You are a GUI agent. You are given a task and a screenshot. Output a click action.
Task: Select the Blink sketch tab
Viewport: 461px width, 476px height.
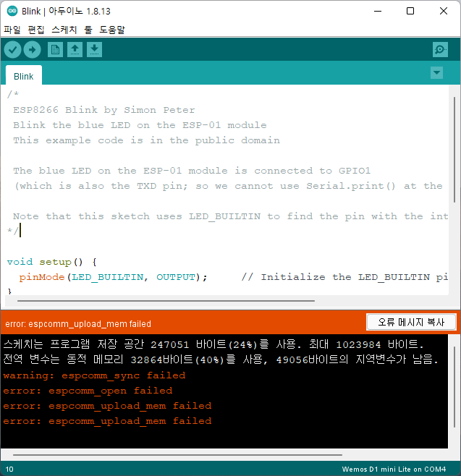click(x=24, y=76)
